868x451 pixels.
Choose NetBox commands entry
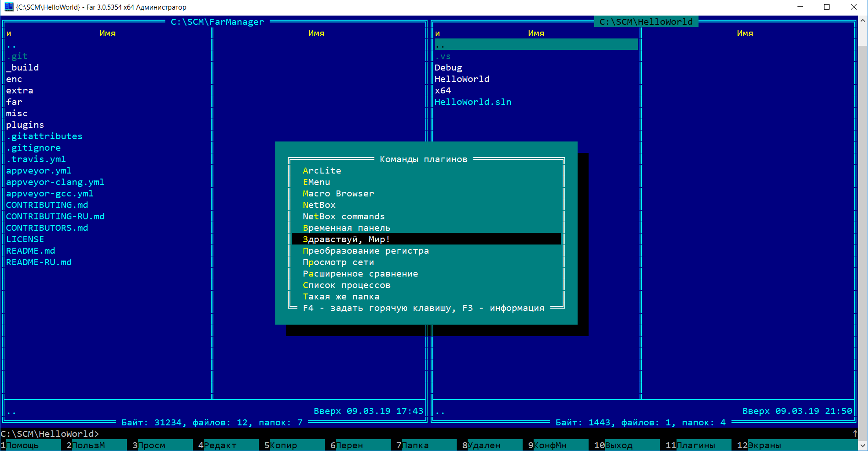tap(426, 216)
